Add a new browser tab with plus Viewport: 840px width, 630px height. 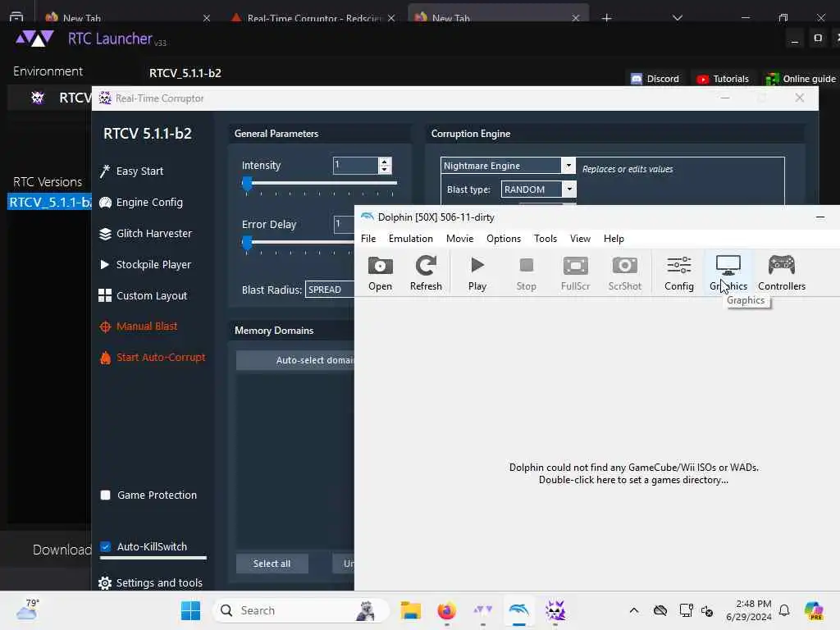606,18
